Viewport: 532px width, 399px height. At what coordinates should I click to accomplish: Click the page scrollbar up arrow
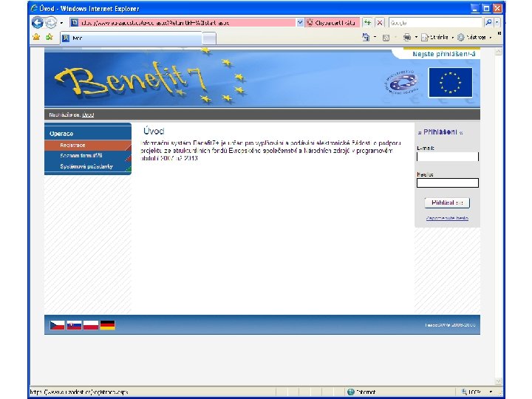[498, 52]
